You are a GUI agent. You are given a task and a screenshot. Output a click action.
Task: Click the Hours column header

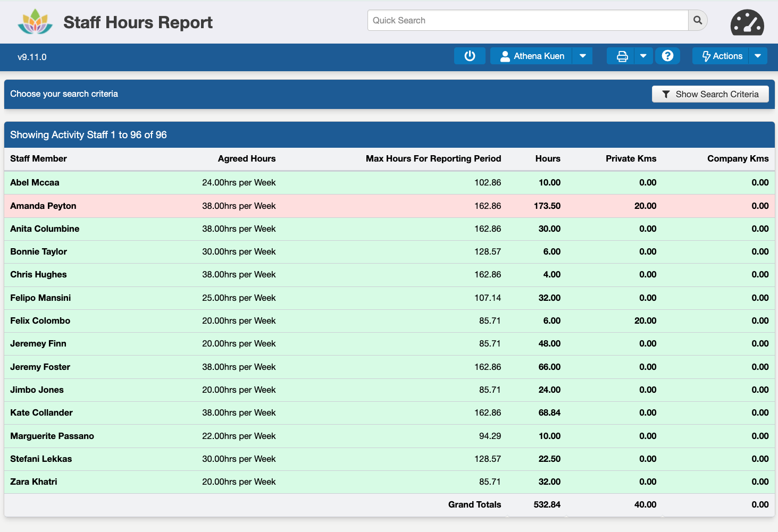point(547,158)
